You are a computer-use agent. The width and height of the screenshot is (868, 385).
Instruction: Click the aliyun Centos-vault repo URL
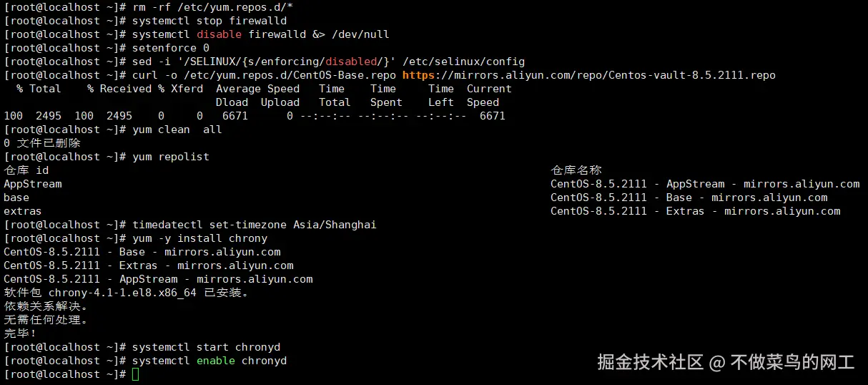[x=589, y=75]
